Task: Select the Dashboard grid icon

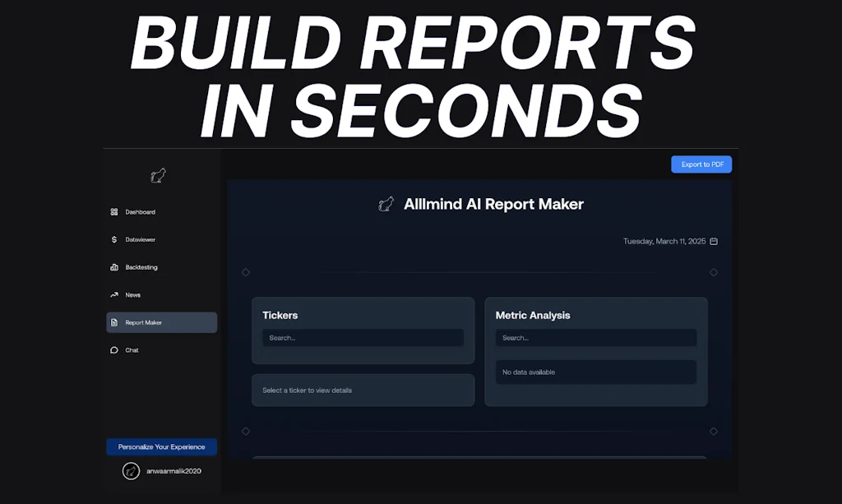Action: click(x=114, y=211)
